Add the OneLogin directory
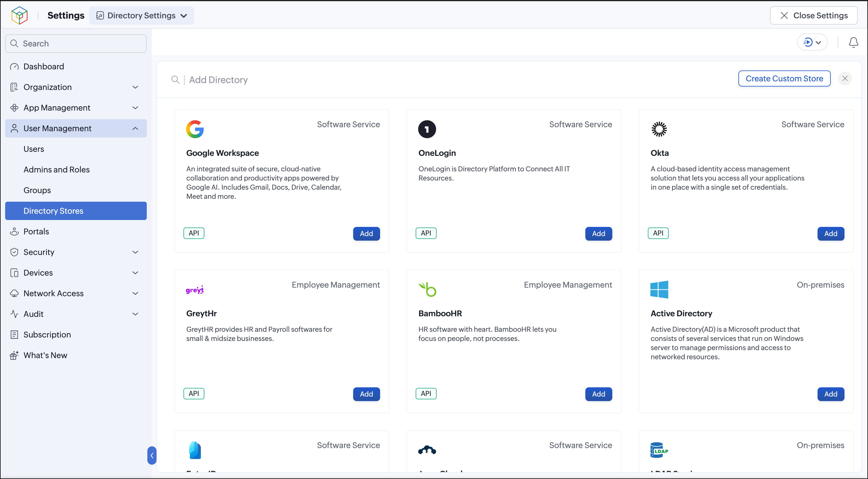Screen dimensions: 868x479 pyautogui.click(x=599, y=233)
